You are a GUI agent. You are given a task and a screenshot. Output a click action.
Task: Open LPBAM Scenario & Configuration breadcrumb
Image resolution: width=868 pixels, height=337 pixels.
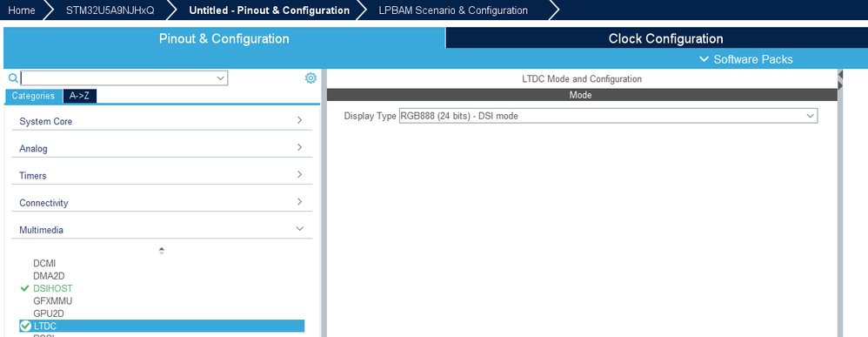click(453, 10)
